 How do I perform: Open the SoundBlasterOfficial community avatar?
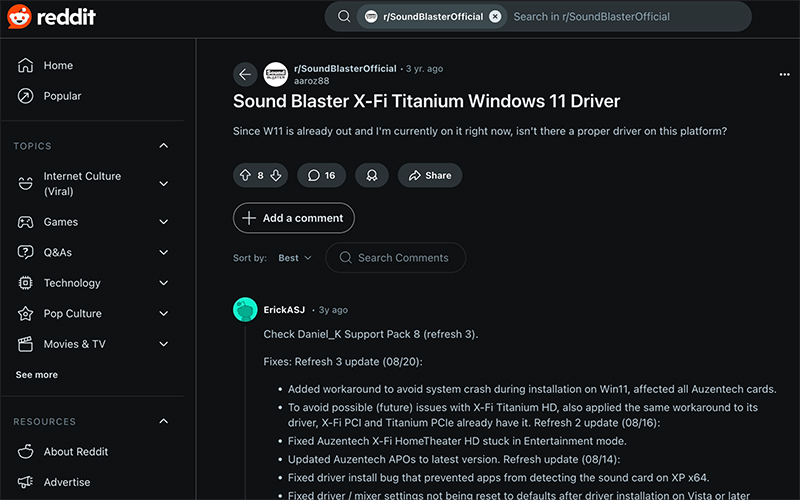point(276,74)
